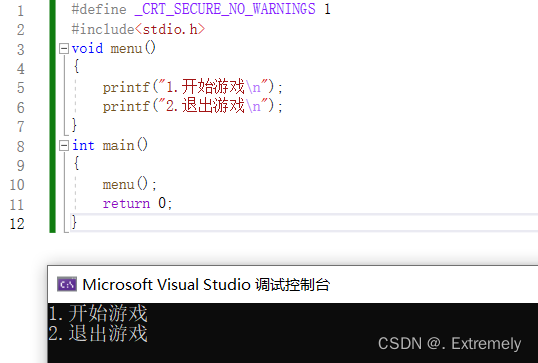Click the main function name on line 8
The height and width of the screenshot is (363, 538).
[118, 145]
